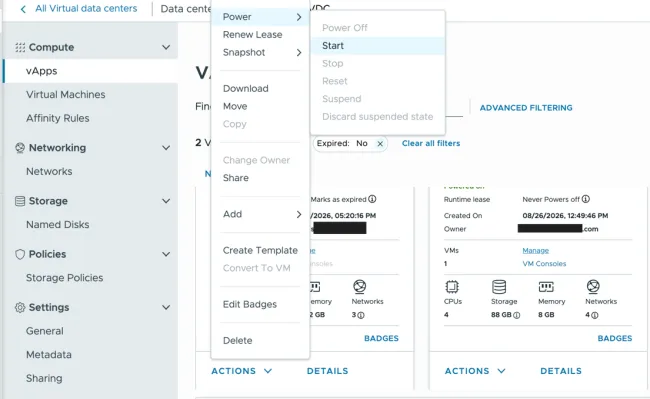
Task: Click the Networks icon in left card
Action: pos(359,286)
